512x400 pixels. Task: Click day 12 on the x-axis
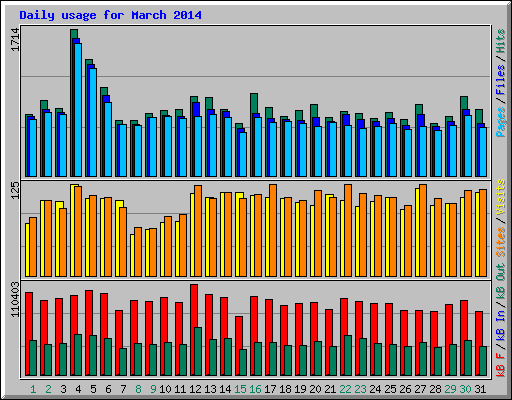click(195, 389)
